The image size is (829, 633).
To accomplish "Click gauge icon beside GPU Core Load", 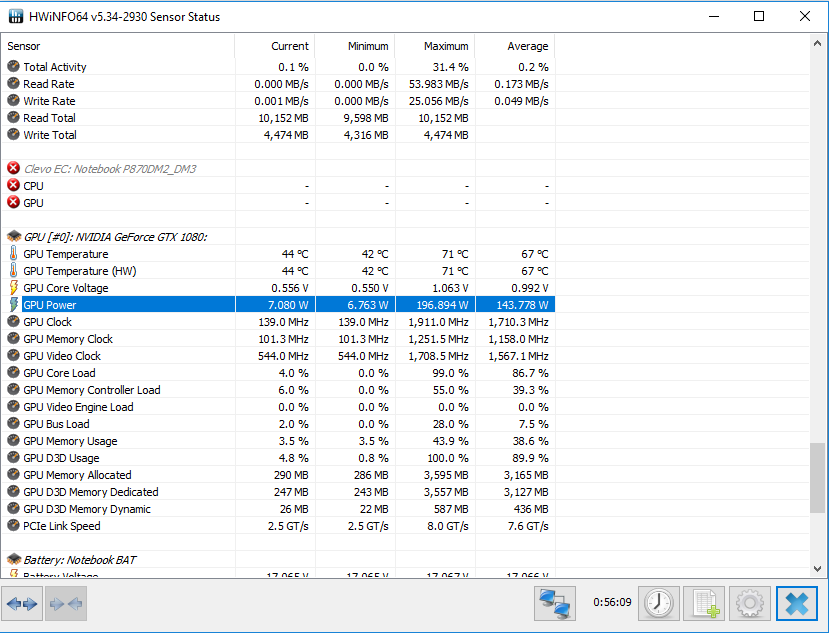I will pos(13,373).
